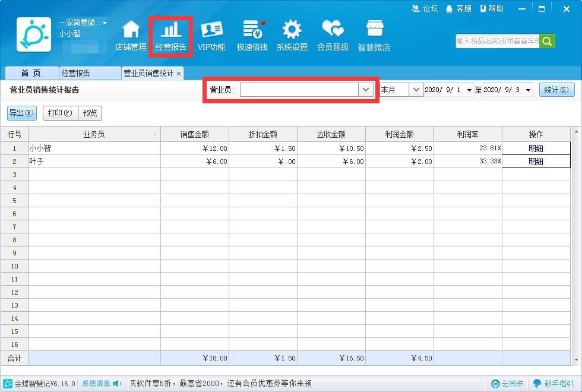The image size is (582, 392).
Task: Open 帮助 help
Action: [x=492, y=8]
